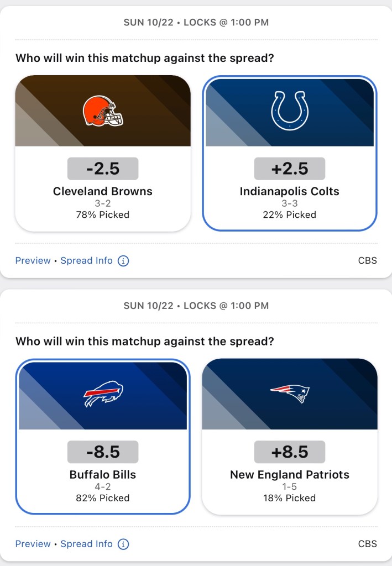Open info icon in Bills-Patriots card
Viewport: 392px width, 566px height.
123,544
